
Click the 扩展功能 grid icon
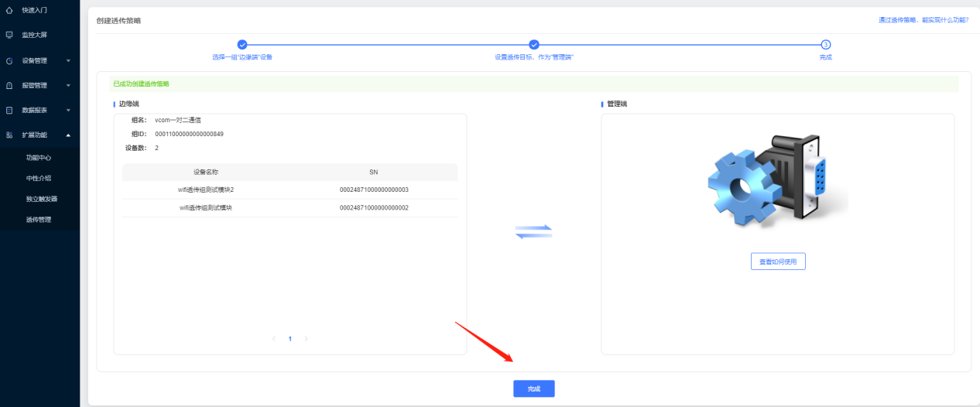9,135
